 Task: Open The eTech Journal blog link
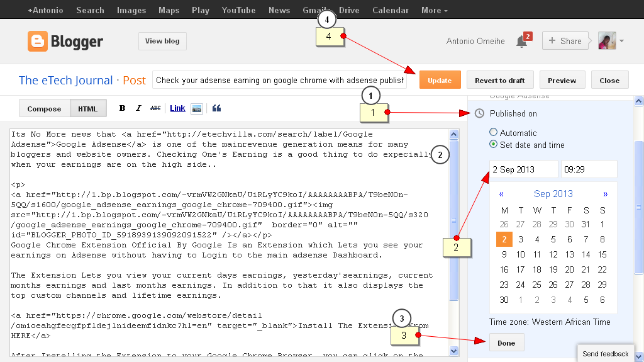point(65,80)
